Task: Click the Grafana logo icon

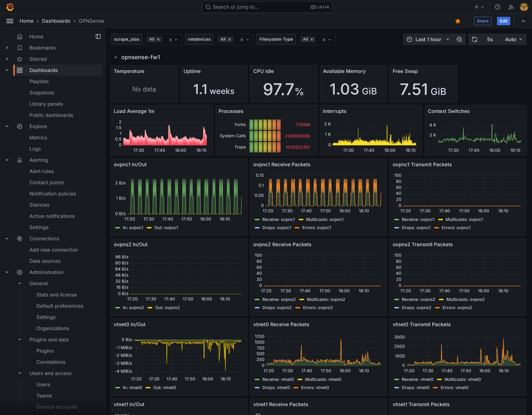Action: [x=10, y=7]
